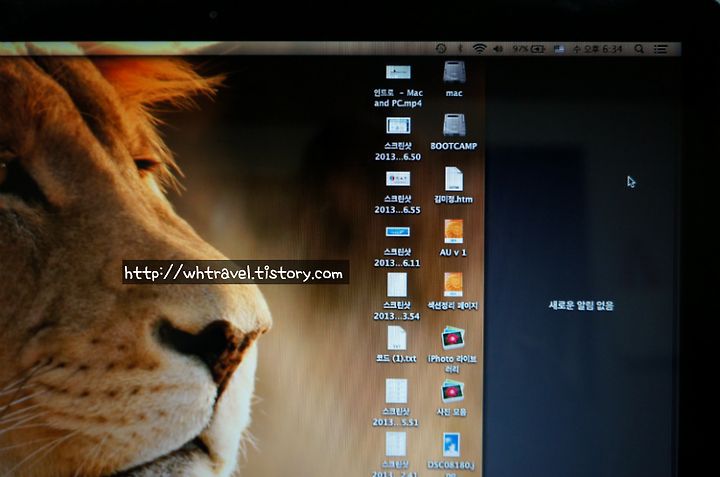Click the input source flag icon
The image size is (720, 477).
point(559,49)
